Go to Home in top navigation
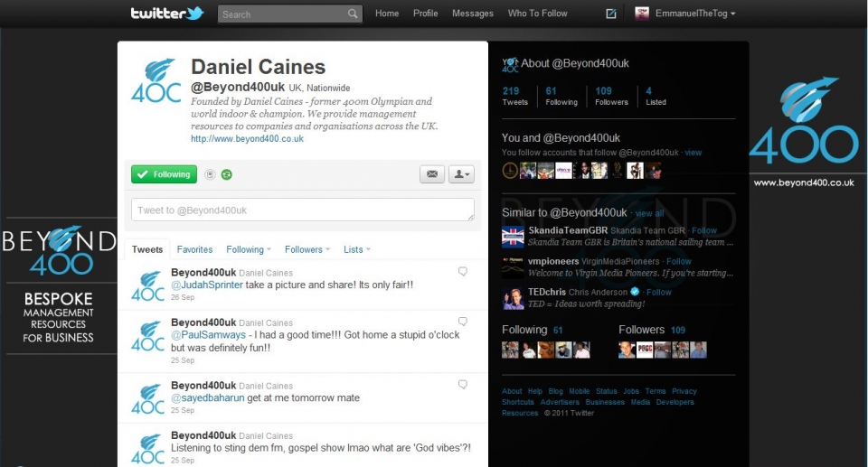The image size is (868, 467). [x=387, y=14]
